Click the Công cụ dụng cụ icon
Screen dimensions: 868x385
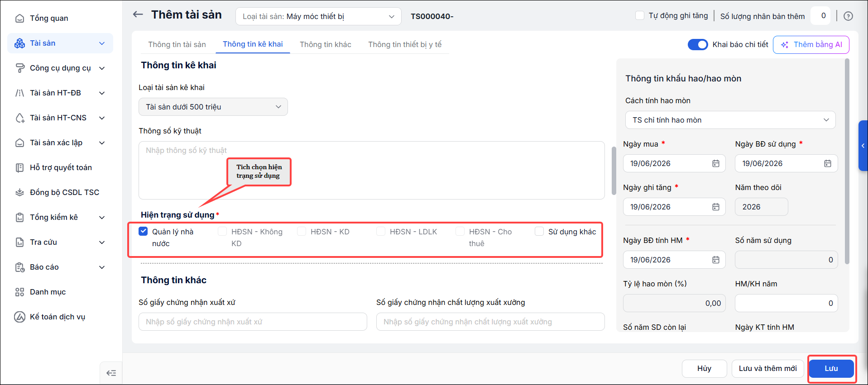(20, 68)
